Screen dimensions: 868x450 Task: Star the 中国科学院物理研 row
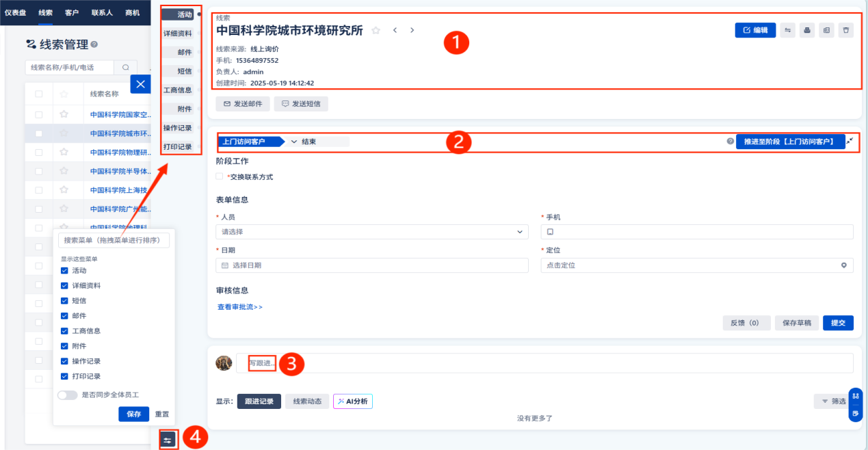64,152
